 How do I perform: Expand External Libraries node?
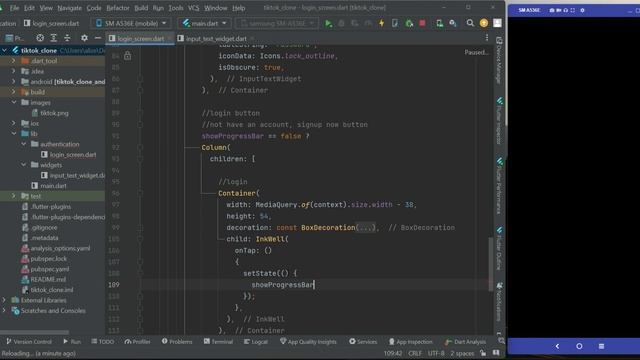click(4, 300)
